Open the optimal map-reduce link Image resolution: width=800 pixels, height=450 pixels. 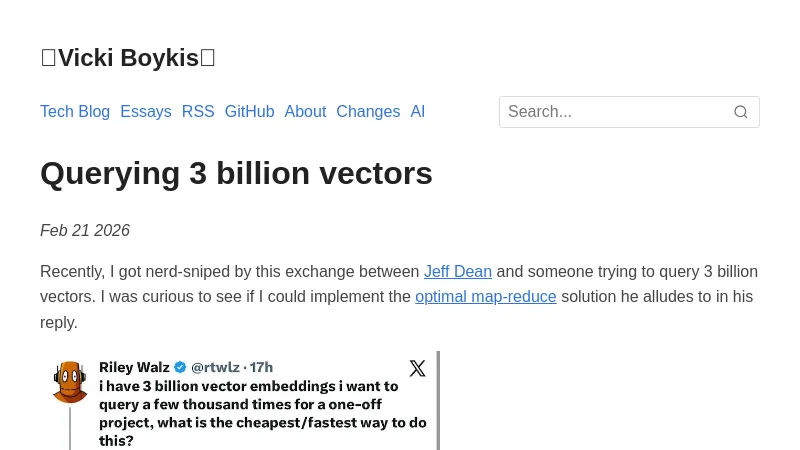(486, 297)
